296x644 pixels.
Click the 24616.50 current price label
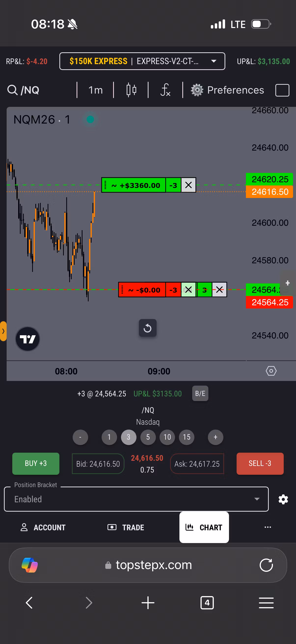pyautogui.click(x=269, y=192)
